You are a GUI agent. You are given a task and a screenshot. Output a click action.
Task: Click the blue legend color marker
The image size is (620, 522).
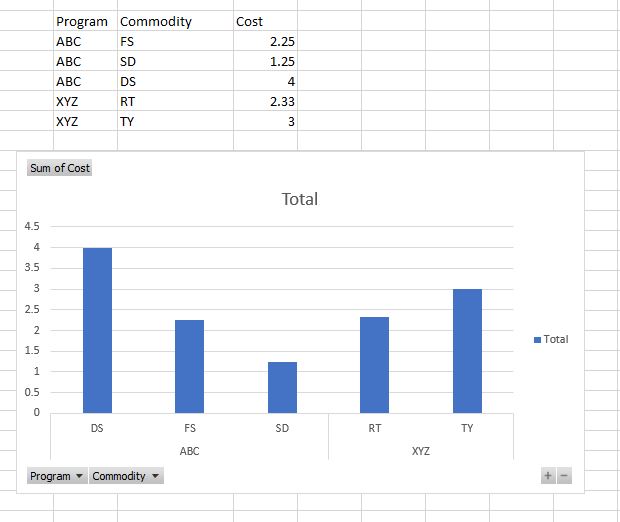(537, 340)
